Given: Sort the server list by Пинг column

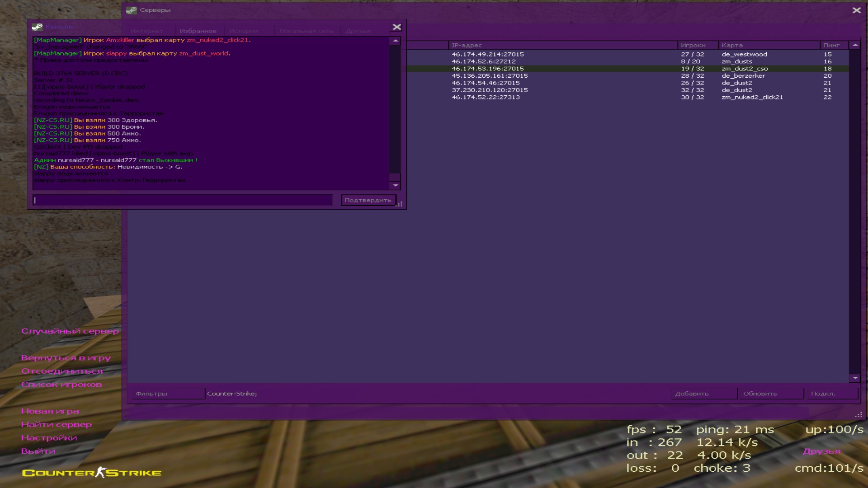Looking at the screenshot, I should click(x=831, y=45).
